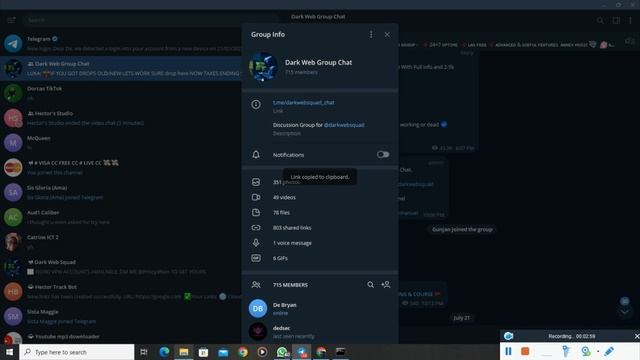Search within the 715 members list
This screenshot has height=360, width=640.
(x=370, y=284)
